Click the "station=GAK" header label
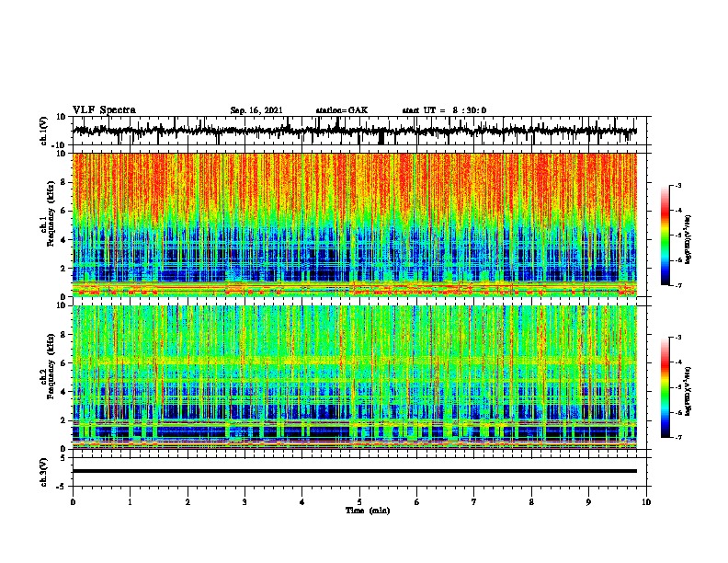This screenshot has width=728, height=563. [x=342, y=110]
